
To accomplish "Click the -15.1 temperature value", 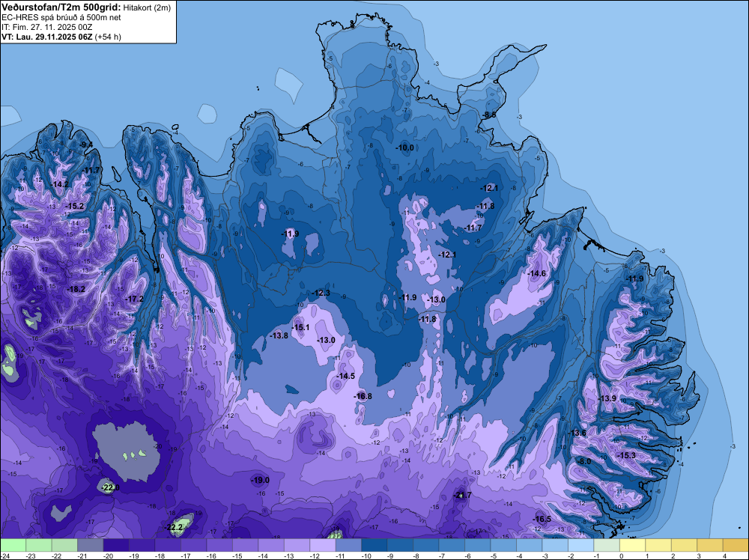I will 300,327.
